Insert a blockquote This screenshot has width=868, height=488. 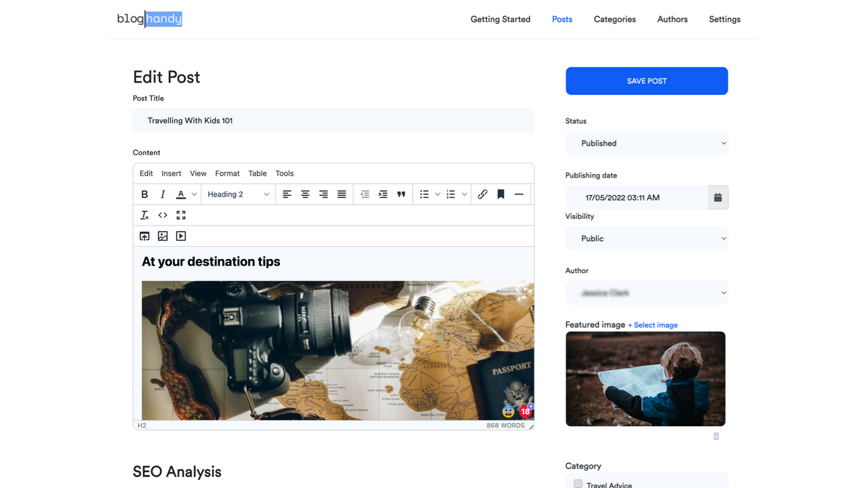tap(401, 194)
